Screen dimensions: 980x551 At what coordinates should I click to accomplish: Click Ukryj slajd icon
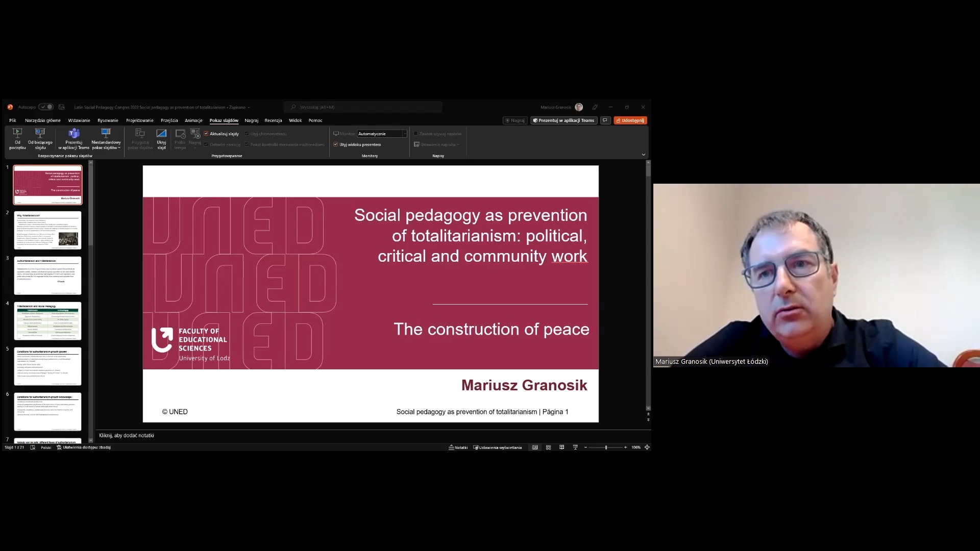[161, 139]
